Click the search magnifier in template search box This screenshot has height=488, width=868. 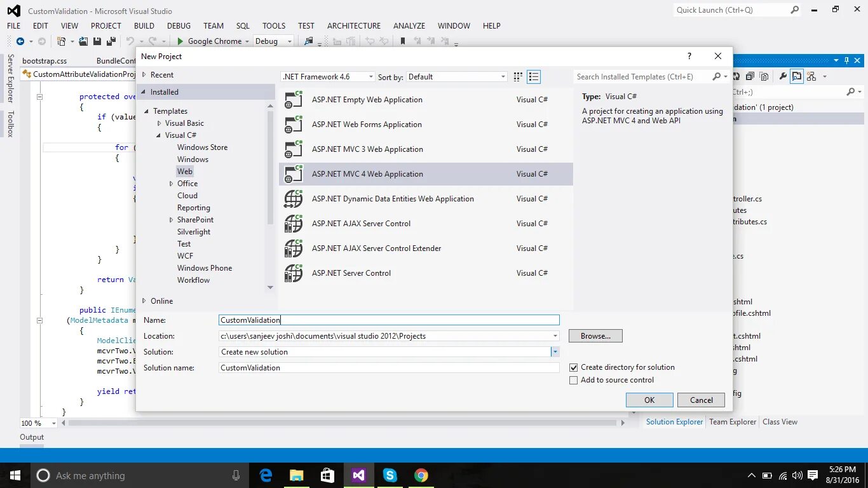pyautogui.click(x=717, y=76)
